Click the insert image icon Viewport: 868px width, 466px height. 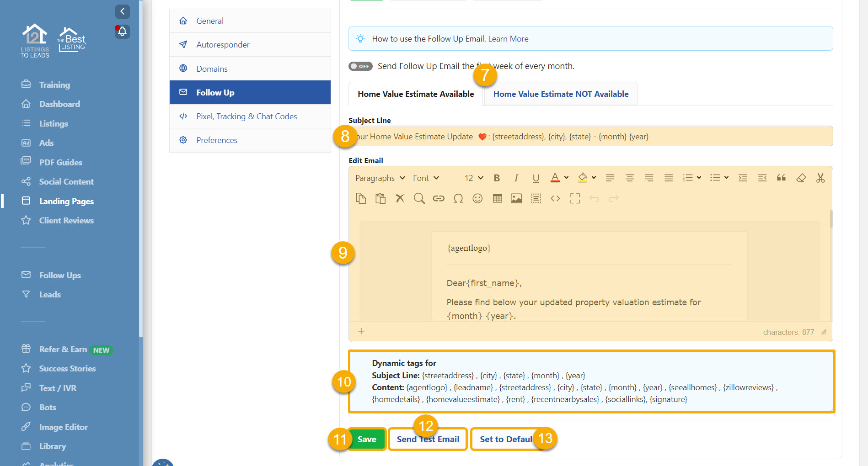[x=516, y=198]
